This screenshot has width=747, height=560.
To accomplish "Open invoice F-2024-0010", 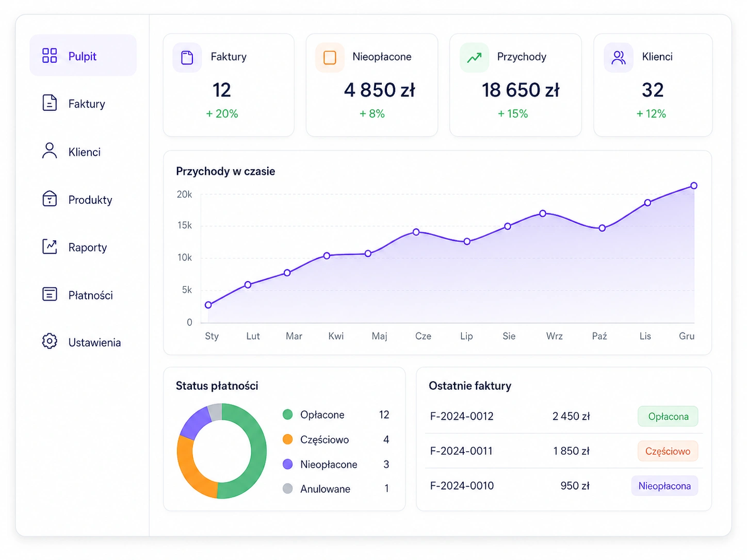I will [564, 486].
